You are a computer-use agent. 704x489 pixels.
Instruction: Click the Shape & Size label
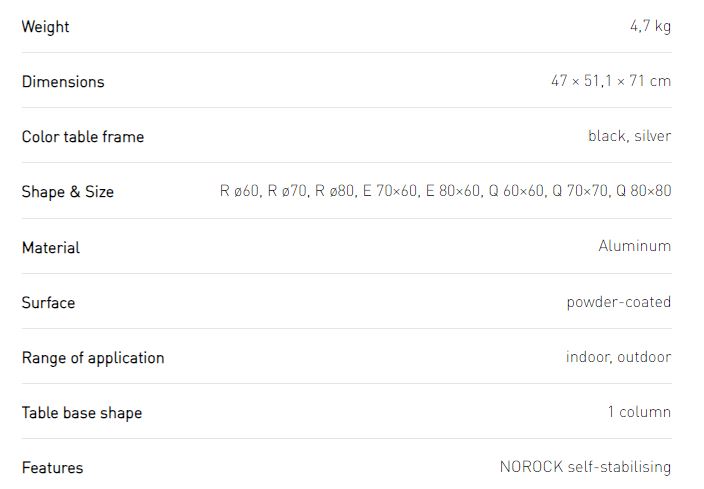point(67,192)
